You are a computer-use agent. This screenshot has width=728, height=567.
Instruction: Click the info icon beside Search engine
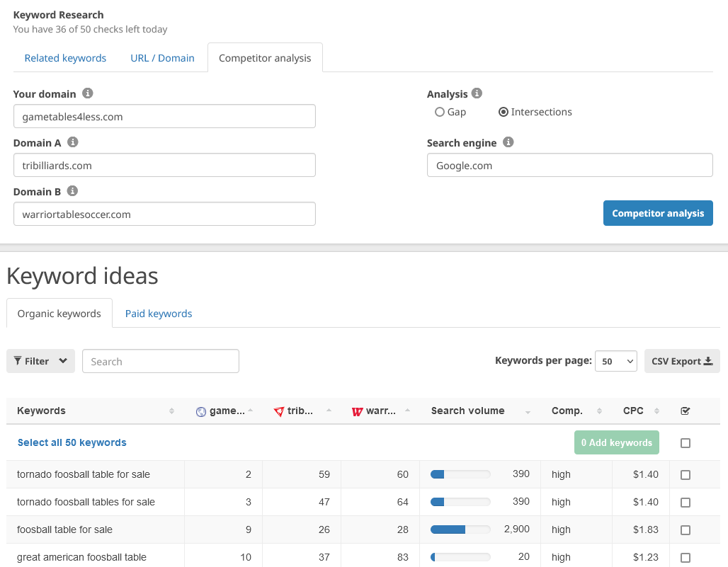[x=508, y=142]
